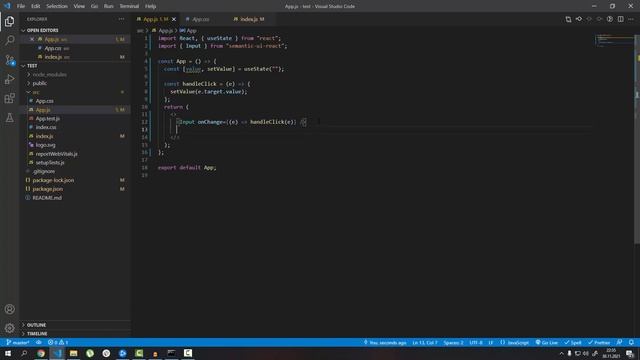The height and width of the screenshot is (360, 640).
Task: Open the Run and Debug view
Action: click(x=9, y=79)
